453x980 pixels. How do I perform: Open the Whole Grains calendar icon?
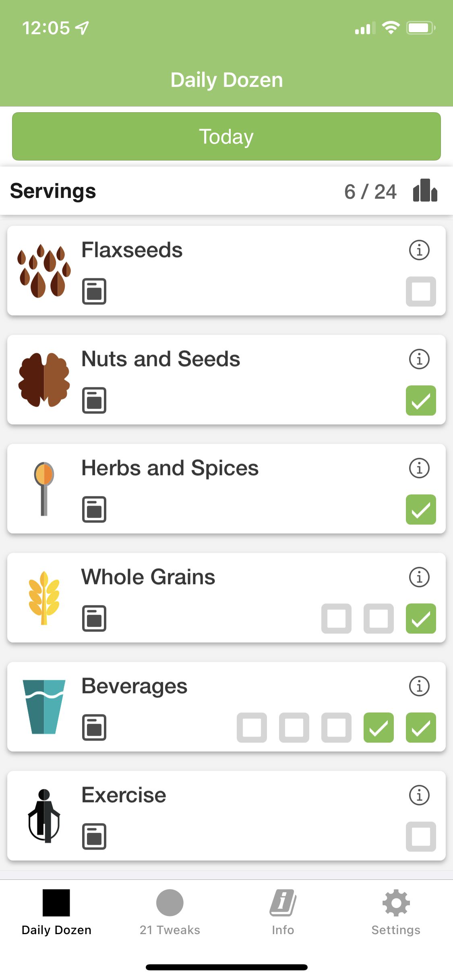coord(94,618)
